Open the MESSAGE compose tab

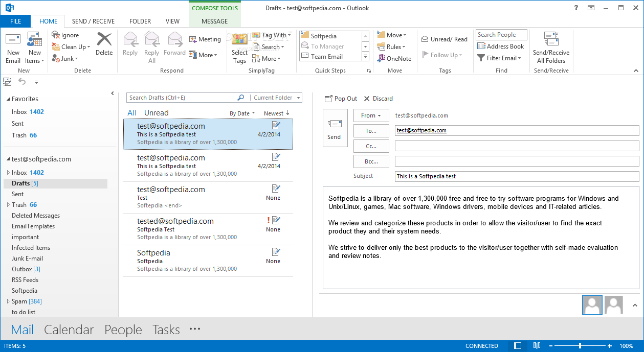[215, 21]
